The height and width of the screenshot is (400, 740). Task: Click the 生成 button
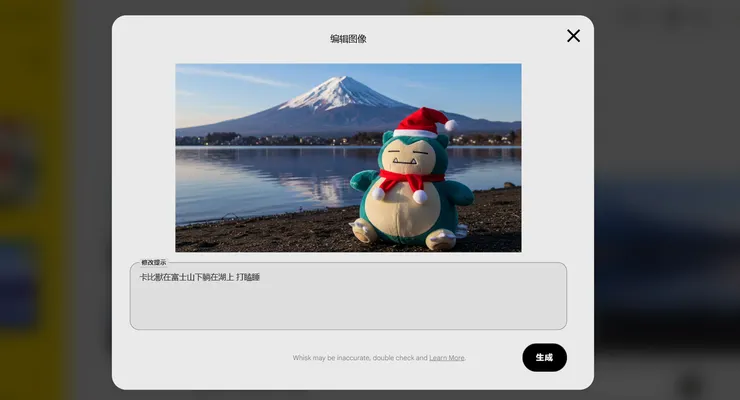point(544,358)
